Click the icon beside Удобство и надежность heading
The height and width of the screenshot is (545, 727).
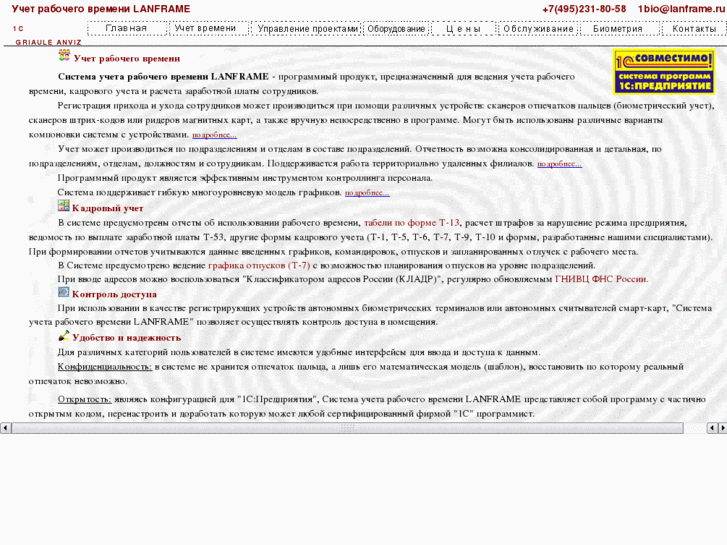tap(64, 335)
